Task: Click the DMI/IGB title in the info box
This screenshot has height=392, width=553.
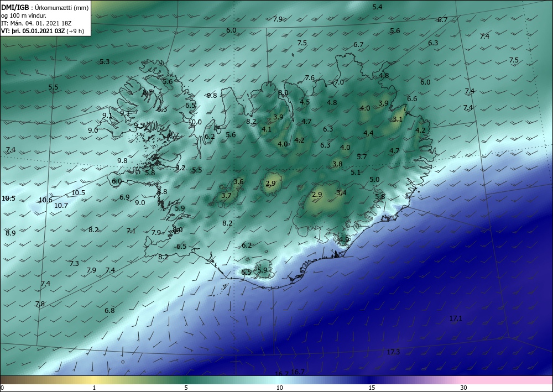Action: click(x=15, y=8)
